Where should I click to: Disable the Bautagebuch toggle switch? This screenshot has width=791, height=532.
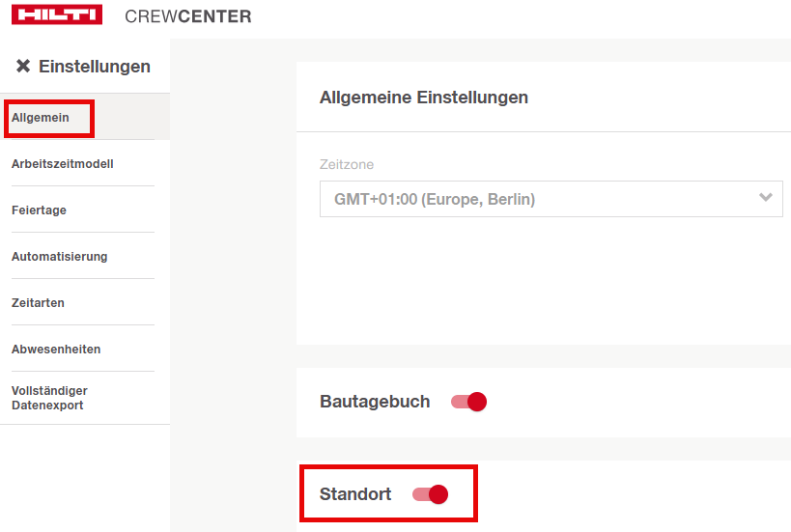469,402
